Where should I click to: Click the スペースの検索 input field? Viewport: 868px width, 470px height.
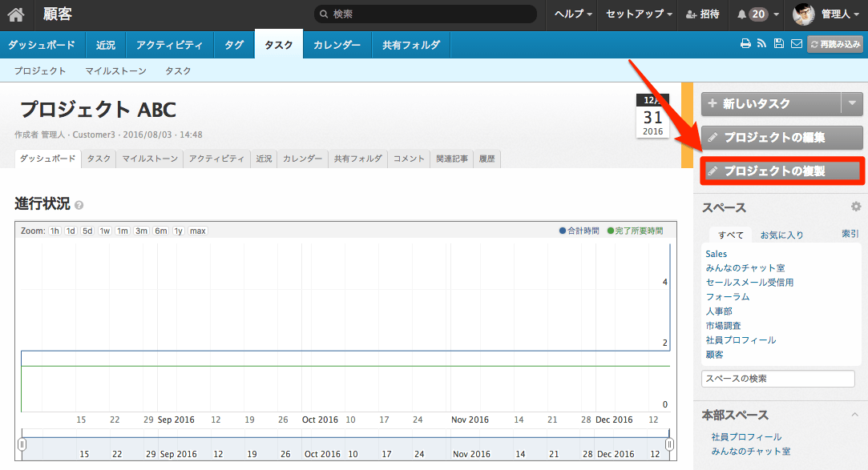click(777, 379)
